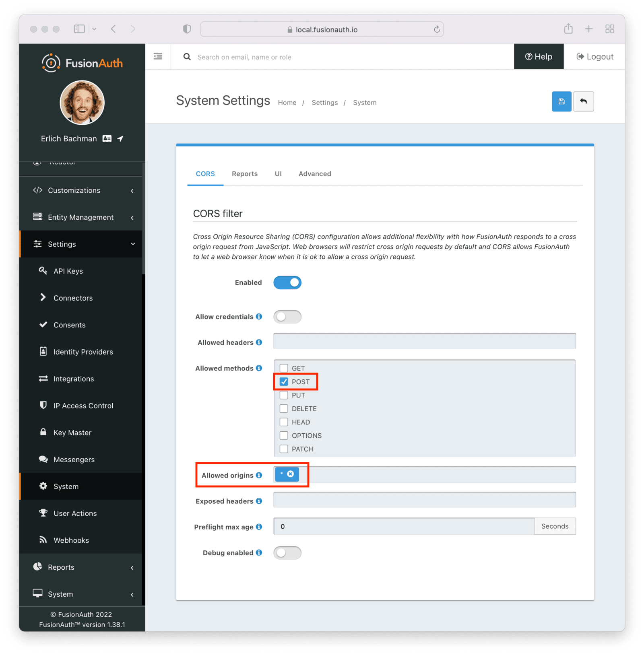Viewport: 644px width, 655px height.
Task: Expand the Entity Management sidebar menu
Action: pos(80,217)
